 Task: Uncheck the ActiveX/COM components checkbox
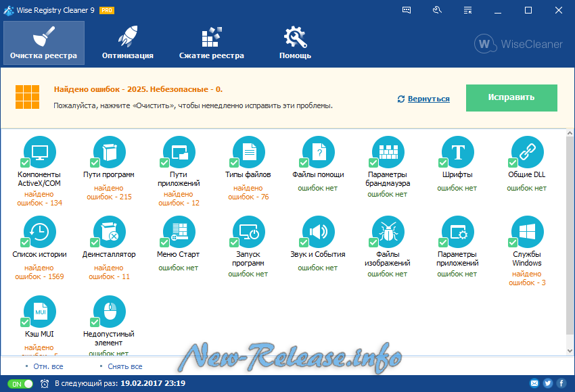[x=25, y=163]
